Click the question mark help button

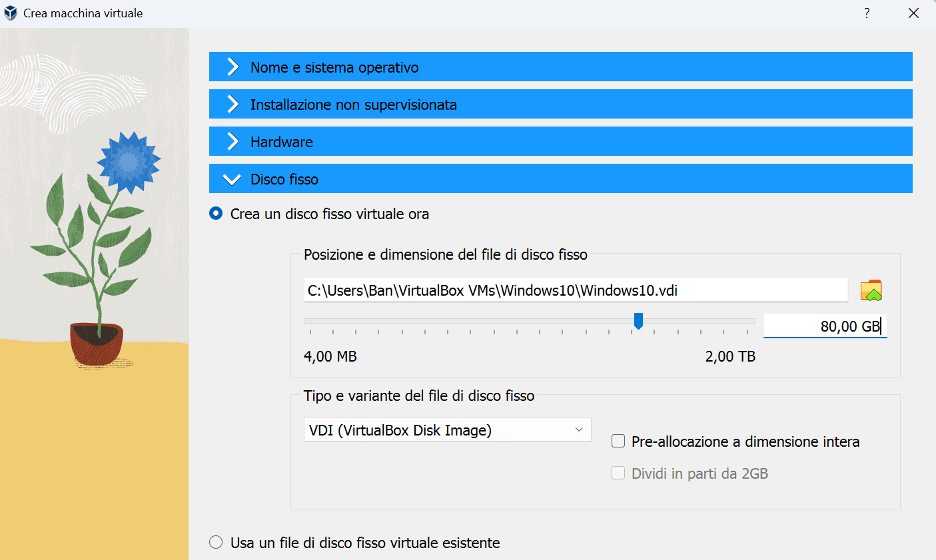(867, 13)
